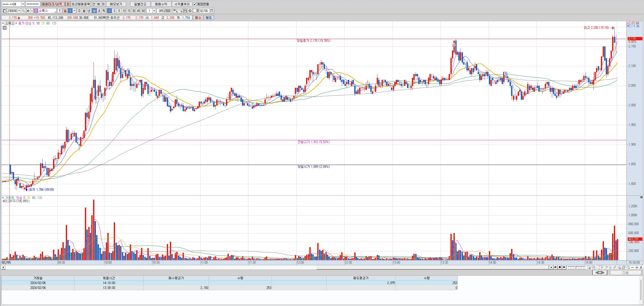Select the 분 minute chart toggle
Screen dimensions: 644x306
(94, 11)
